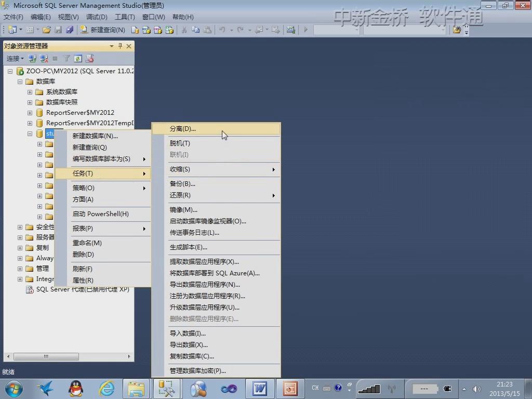
Task: Open the 调试(D) menu
Action: coord(97,17)
